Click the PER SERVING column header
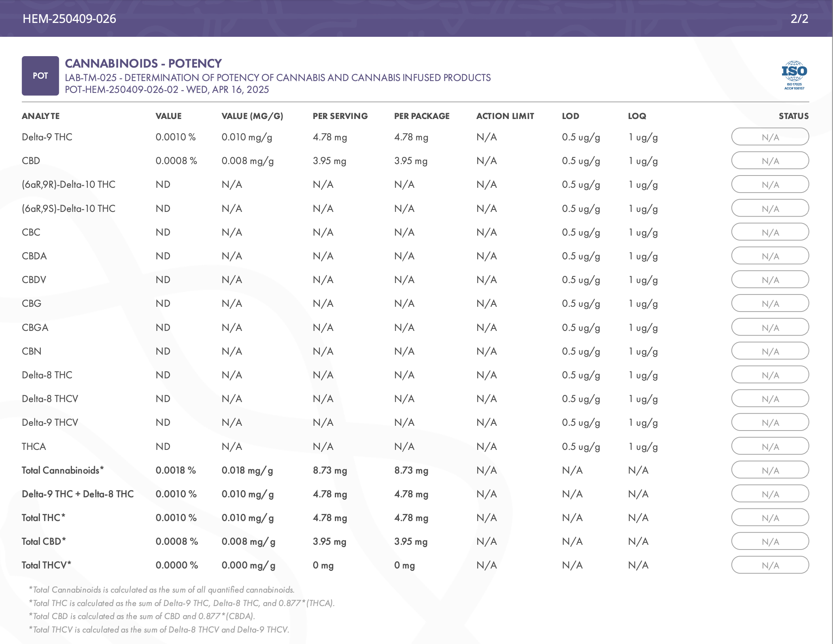The image size is (833, 644). [340, 116]
